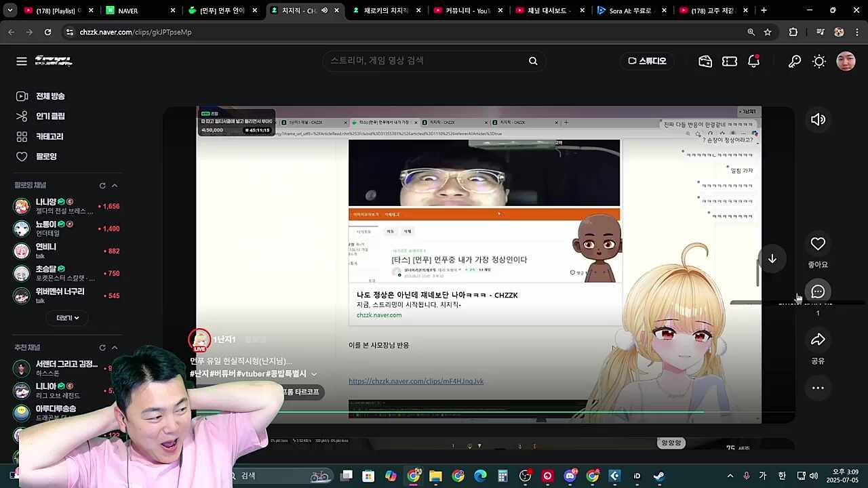The width and height of the screenshot is (868, 488).
Task: Open Chrome extensions puzzle icon
Action: point(793,32)
